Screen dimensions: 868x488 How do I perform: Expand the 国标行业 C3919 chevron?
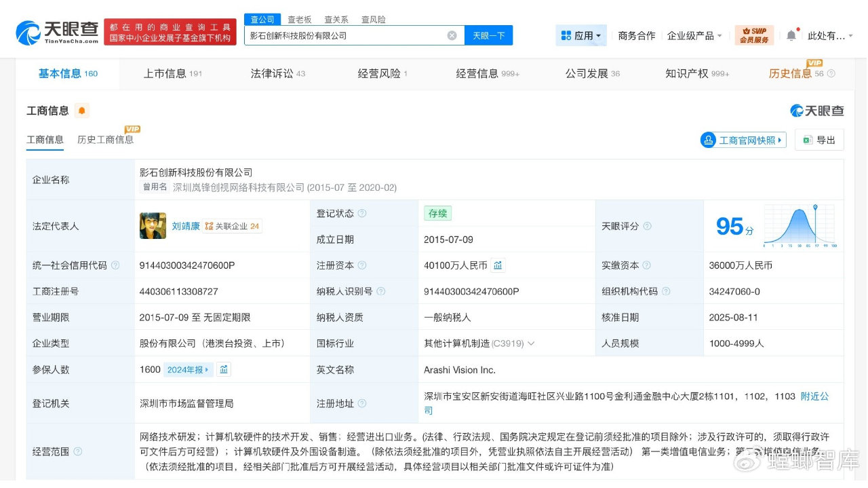point(531,343)
